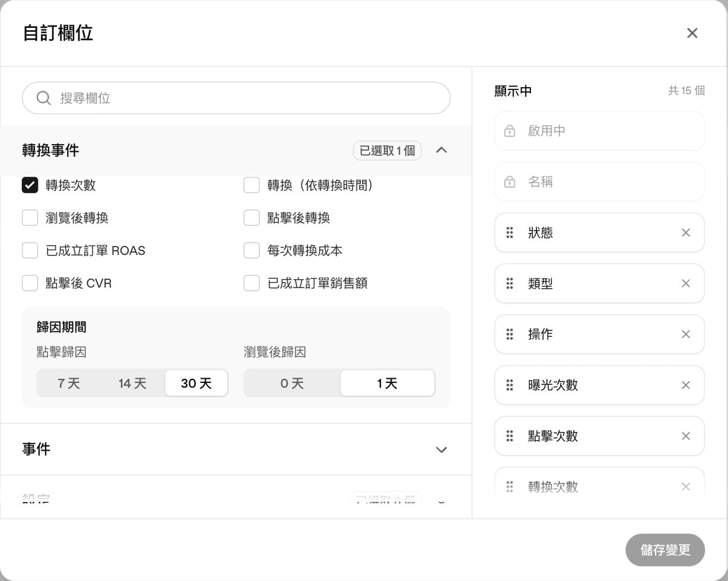Expand the 事件 section

click(441, 449)
